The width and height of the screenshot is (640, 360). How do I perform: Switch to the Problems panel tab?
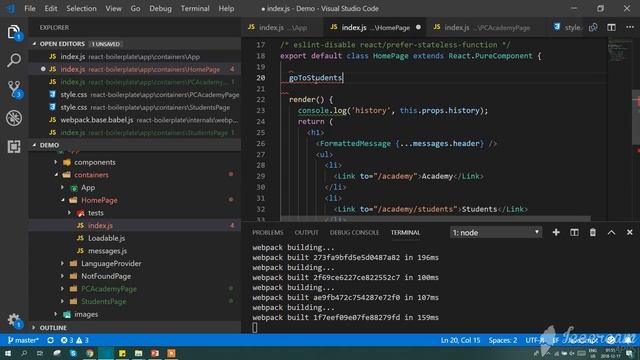pos(267,232)
